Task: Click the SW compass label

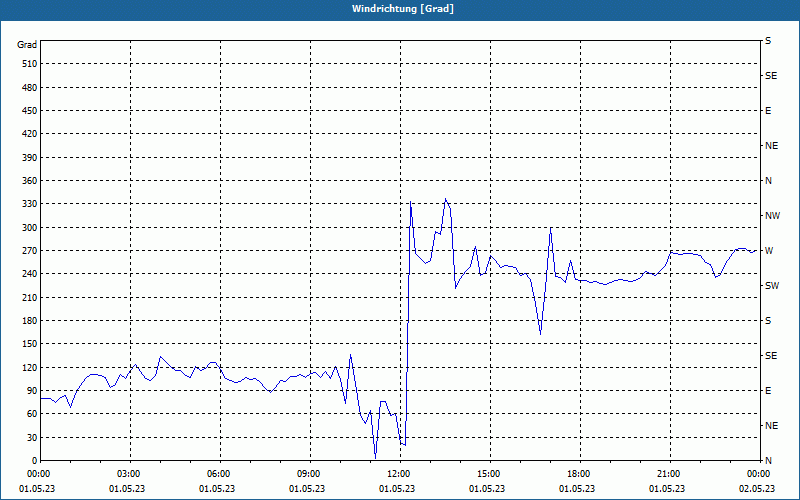Action: pyautogui.click(x=772, y=286)
